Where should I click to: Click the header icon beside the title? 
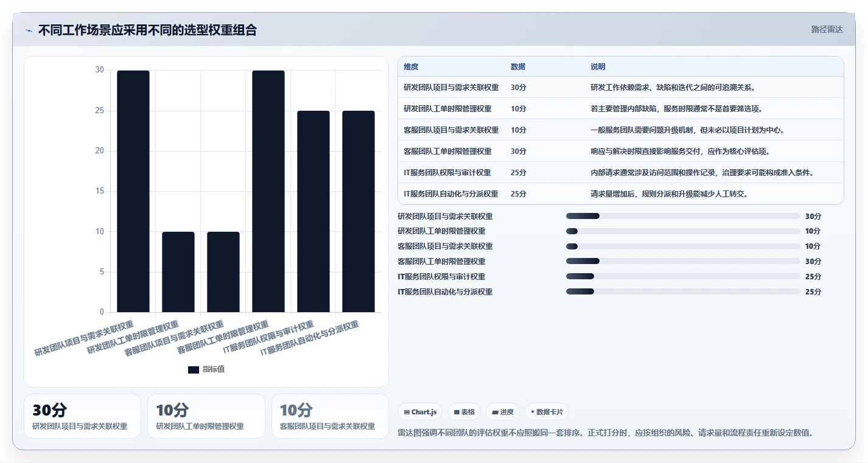point(29,30)
